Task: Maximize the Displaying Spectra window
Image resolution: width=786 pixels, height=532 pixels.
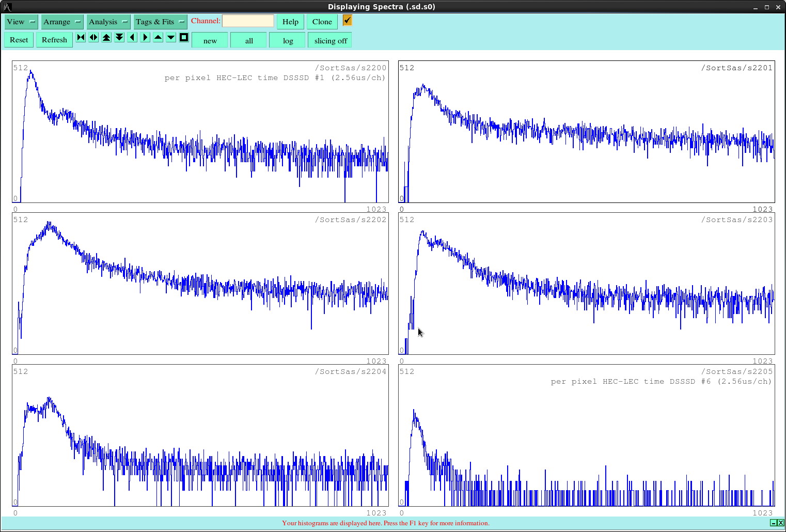Action: point(767,7)
